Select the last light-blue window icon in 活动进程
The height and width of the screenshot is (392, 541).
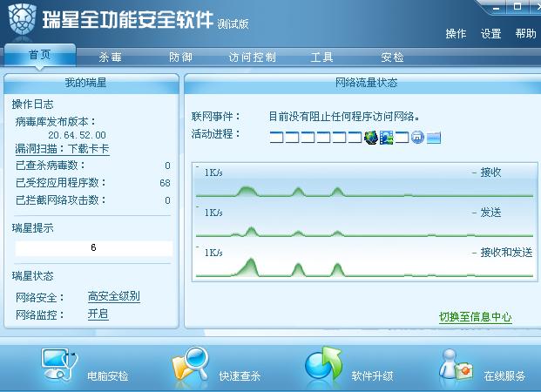click(434, 138)
